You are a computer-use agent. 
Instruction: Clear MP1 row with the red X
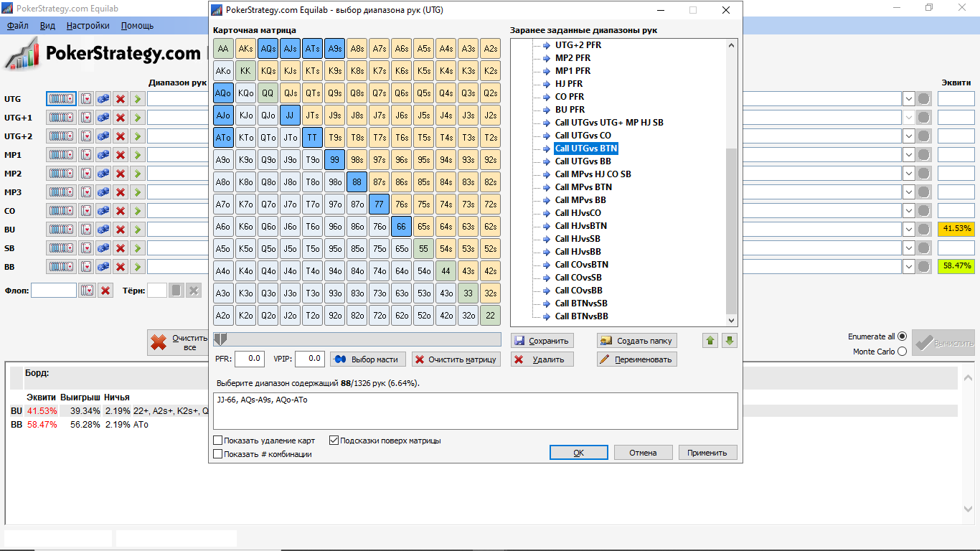pyautogui.click(x=121, y=154)
